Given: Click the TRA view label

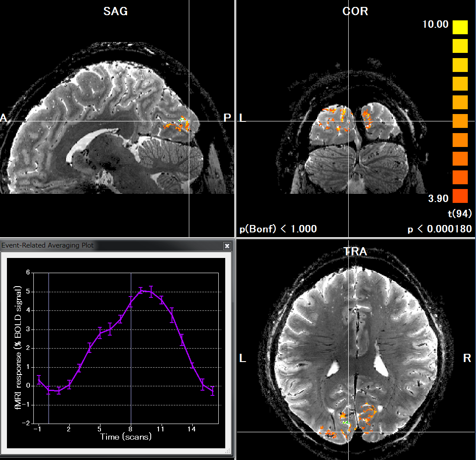Looking at the screenshot, I should (355, 251).
